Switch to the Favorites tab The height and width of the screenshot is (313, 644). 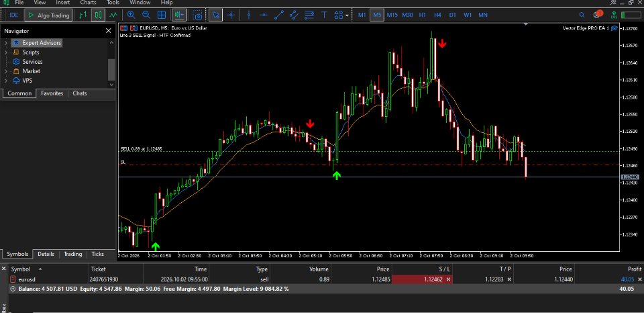pyautogui.click(x=52, y=93)
